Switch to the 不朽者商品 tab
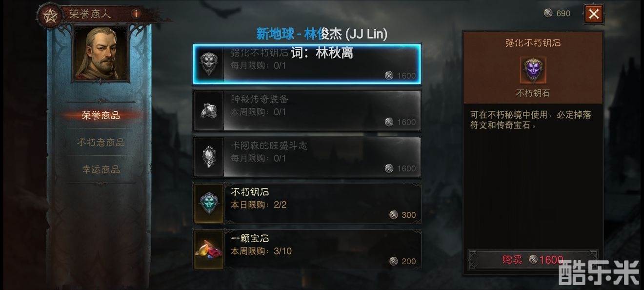Viewport: 644px width, 290px height. (101, 143)
